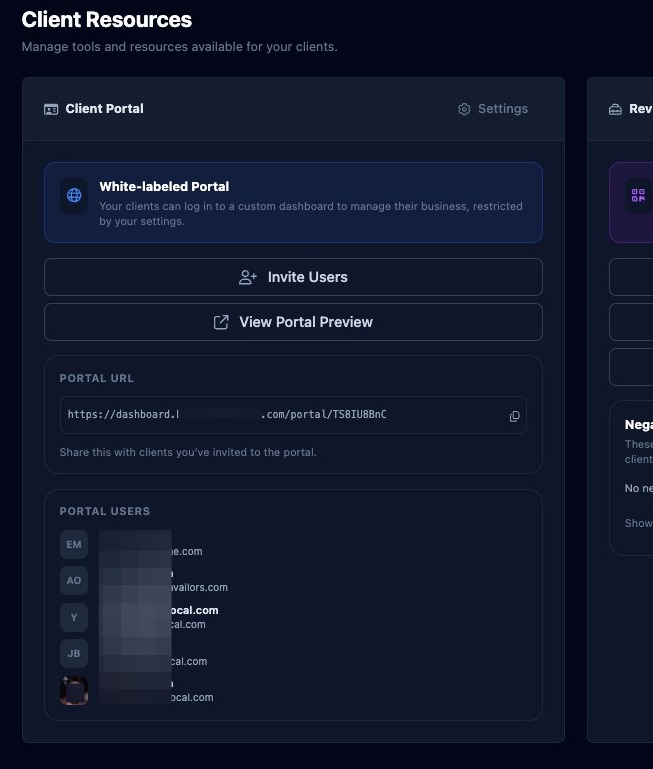Click the JB user avatar
Screen dimensions: 653x769
coord(74,653)
